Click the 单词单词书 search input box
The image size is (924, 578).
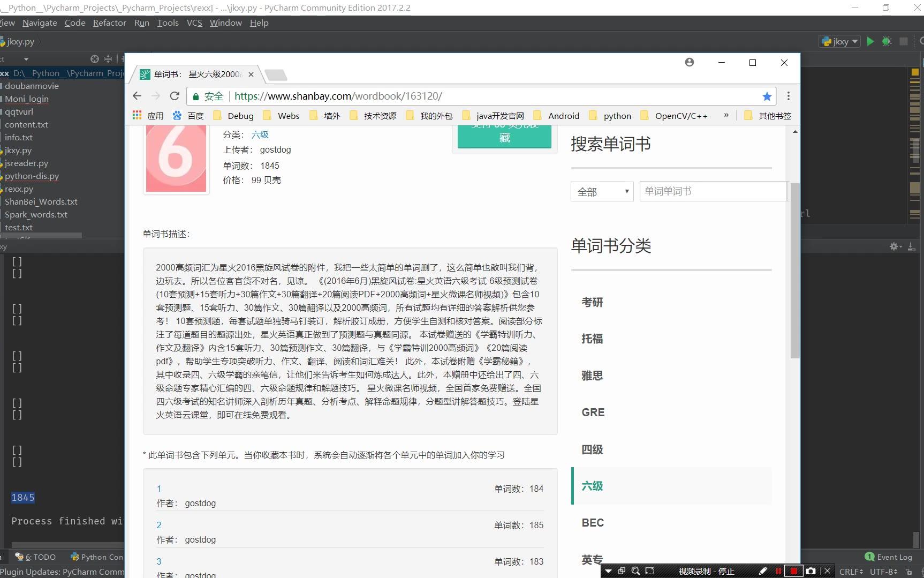click(713, 191)
